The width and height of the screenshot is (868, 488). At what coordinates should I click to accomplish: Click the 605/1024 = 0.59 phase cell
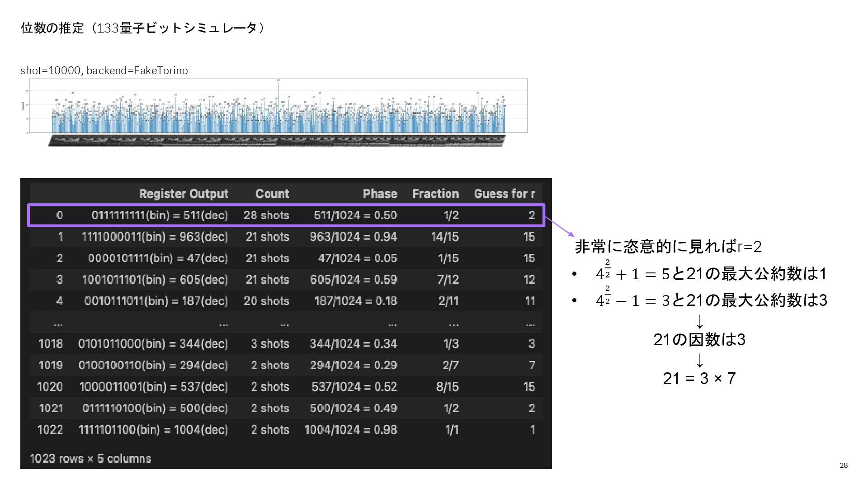click(x=354, y=280)
